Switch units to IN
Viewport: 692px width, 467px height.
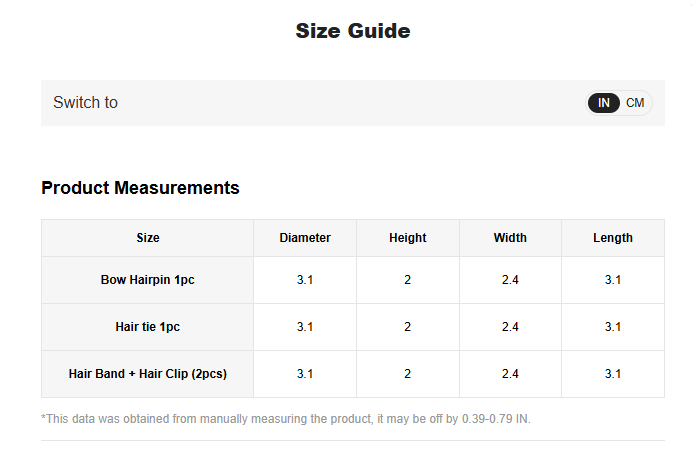(604, 103)
